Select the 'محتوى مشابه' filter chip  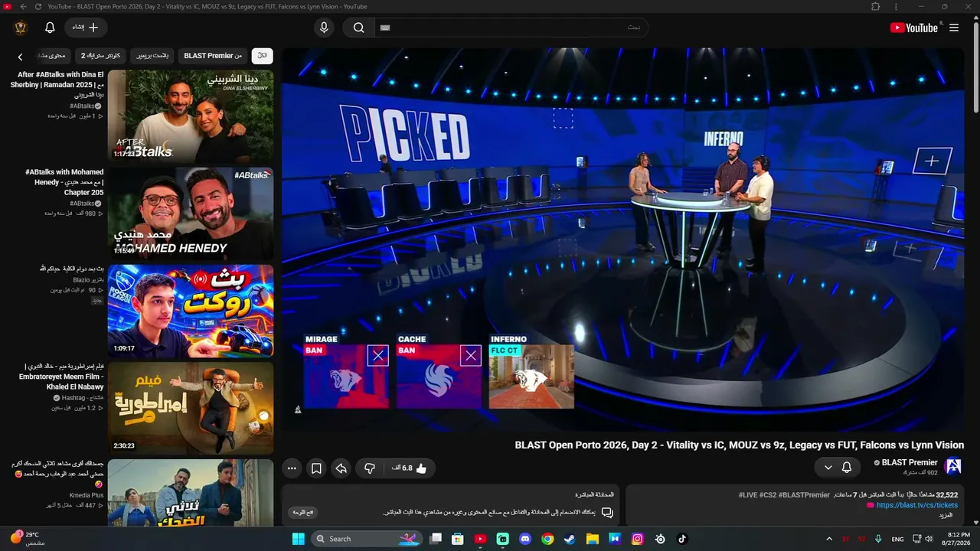[52, 56]
